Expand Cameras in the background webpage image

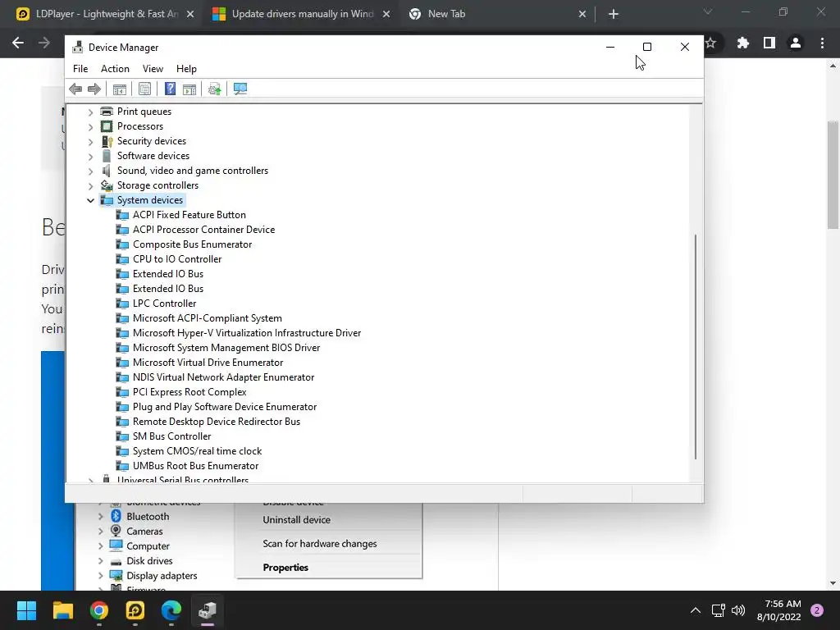(101, 532)
